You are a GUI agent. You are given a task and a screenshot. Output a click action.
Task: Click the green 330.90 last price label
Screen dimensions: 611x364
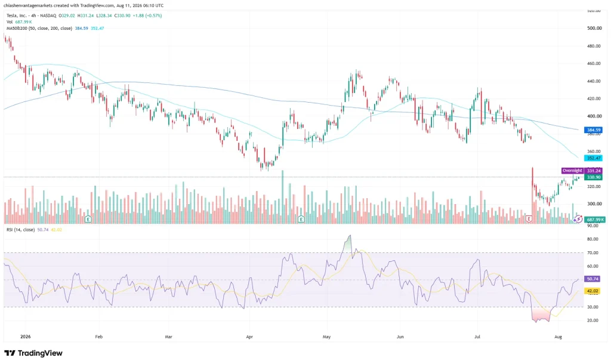click(x=594, y=177)
